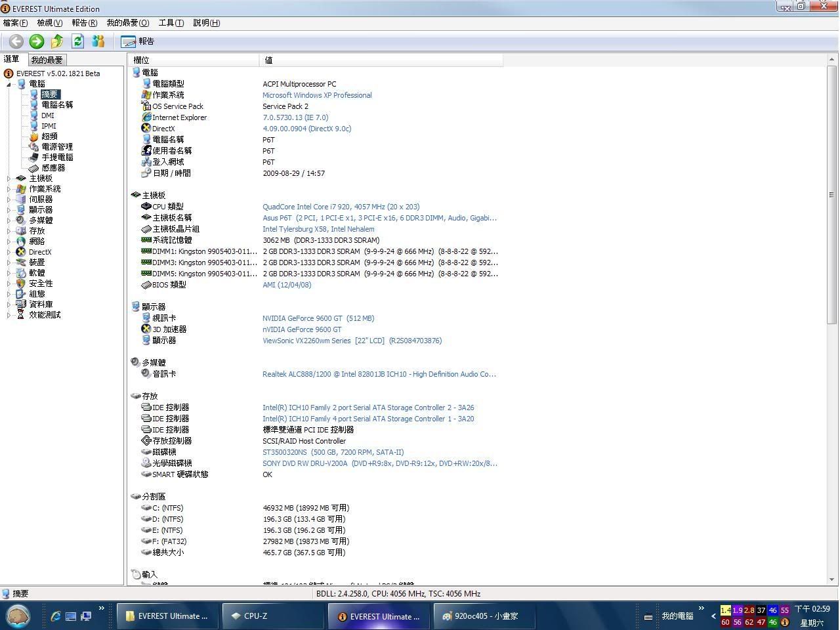Click the 資料庫 tree icon
Image resolution: width=840 pixels, height=630 pixels.
tap(21, 304)
